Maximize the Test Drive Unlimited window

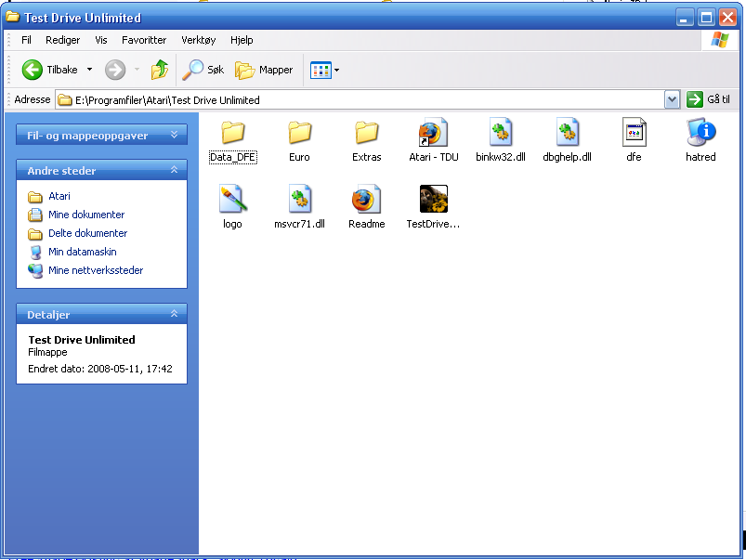706,18
